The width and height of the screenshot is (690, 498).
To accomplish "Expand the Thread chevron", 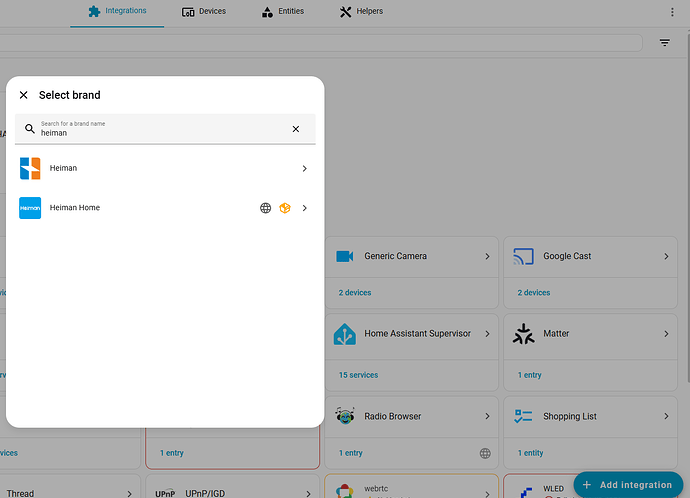I will click(129, 494).
